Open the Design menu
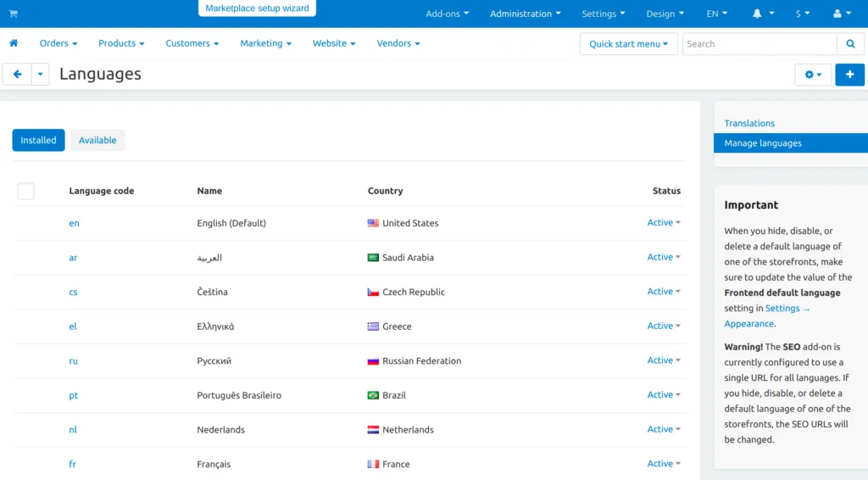 (x=665, y=14)
